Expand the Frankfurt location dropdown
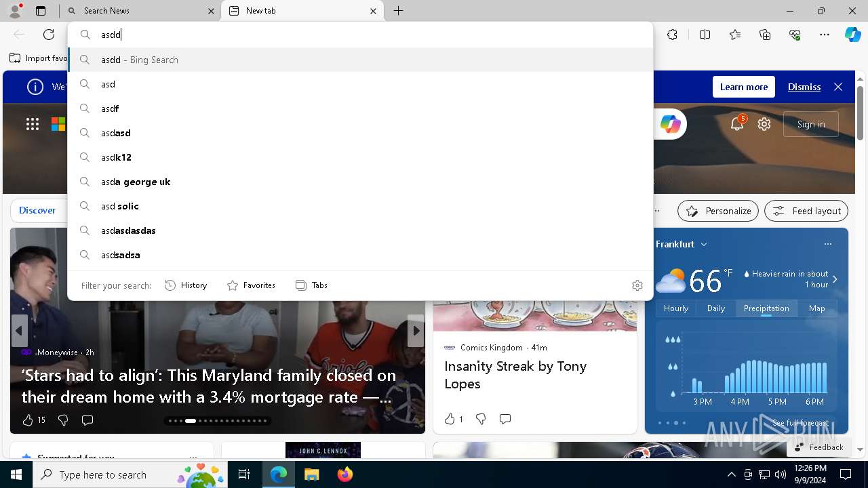This screenshot has height=488, width=868. 704,244
